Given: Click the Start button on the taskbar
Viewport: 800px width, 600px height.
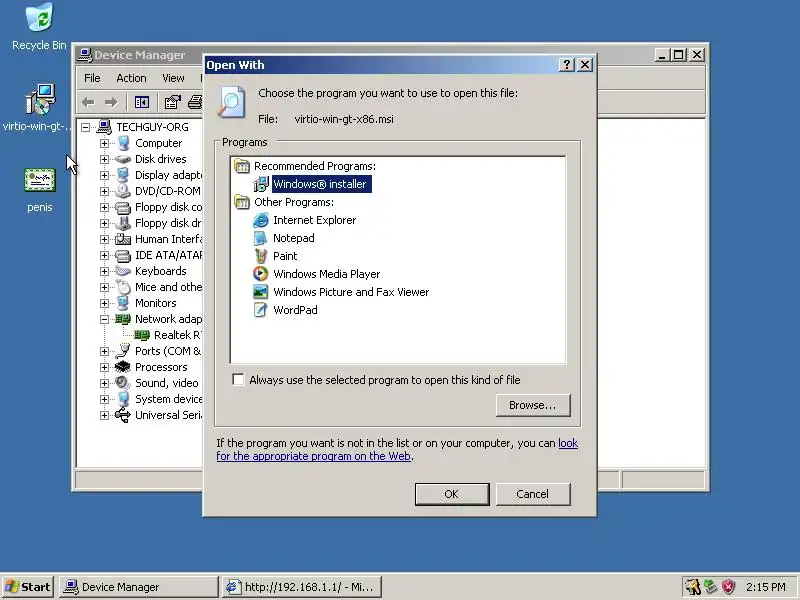Looking at the screenshot, I should (x=29, y=587).
